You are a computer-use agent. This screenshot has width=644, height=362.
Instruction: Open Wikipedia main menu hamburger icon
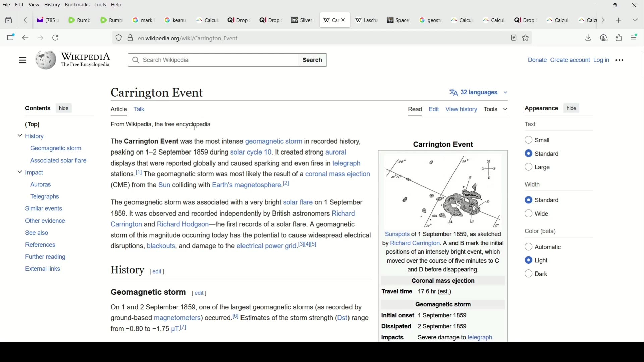click(22, 60)
